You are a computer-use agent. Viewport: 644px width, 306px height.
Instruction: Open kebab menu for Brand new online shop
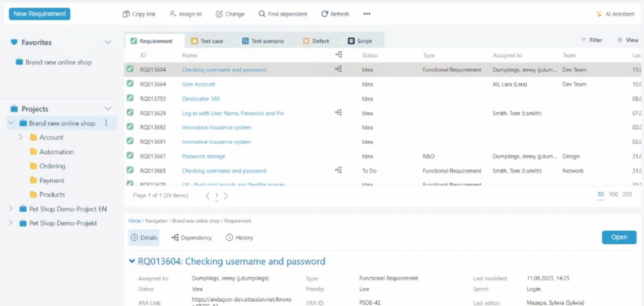pyautogui.click(x=106, y=123)
